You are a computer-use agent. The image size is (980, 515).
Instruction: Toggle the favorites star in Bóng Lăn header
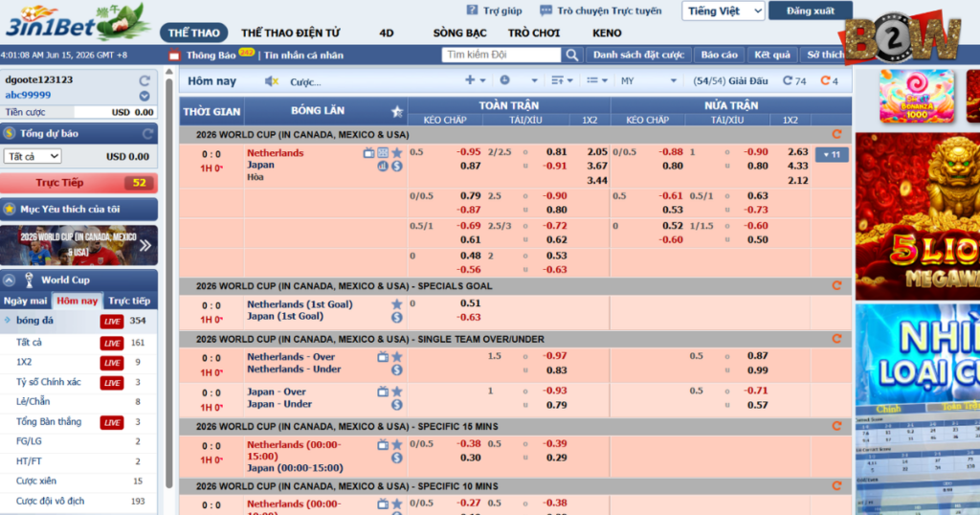pos(397,112)
